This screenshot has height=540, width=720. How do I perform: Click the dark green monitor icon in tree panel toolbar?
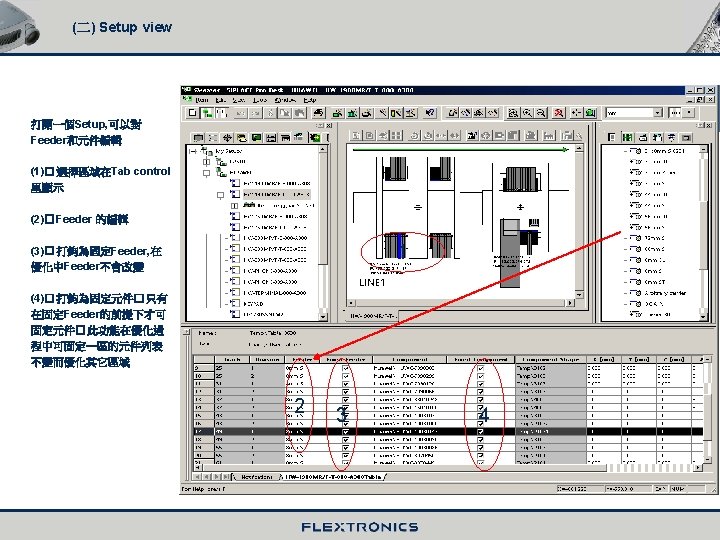[256, 137]
